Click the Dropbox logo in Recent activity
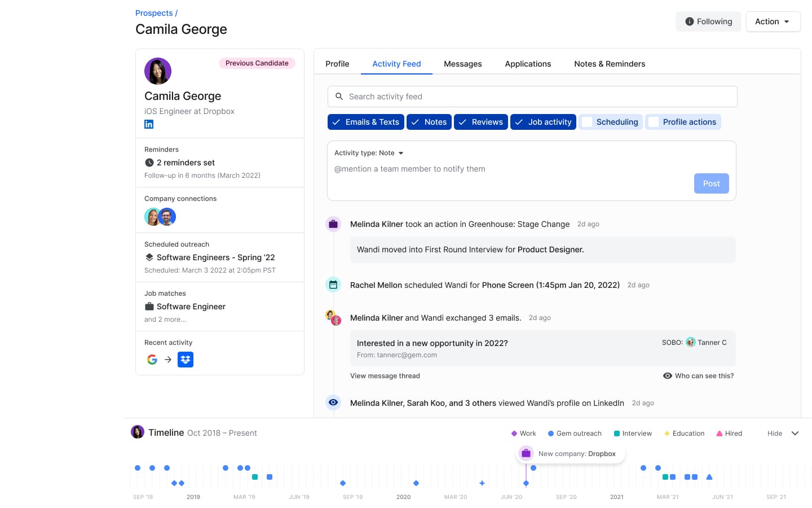 pyautogui.click(x=186, y=360)
